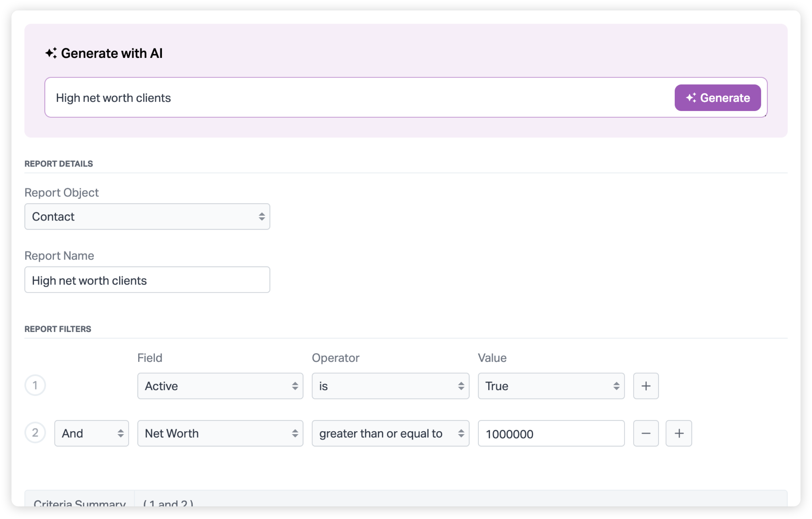Click the Field column header
The image size is (812, 519).
(x=150, y=358)
